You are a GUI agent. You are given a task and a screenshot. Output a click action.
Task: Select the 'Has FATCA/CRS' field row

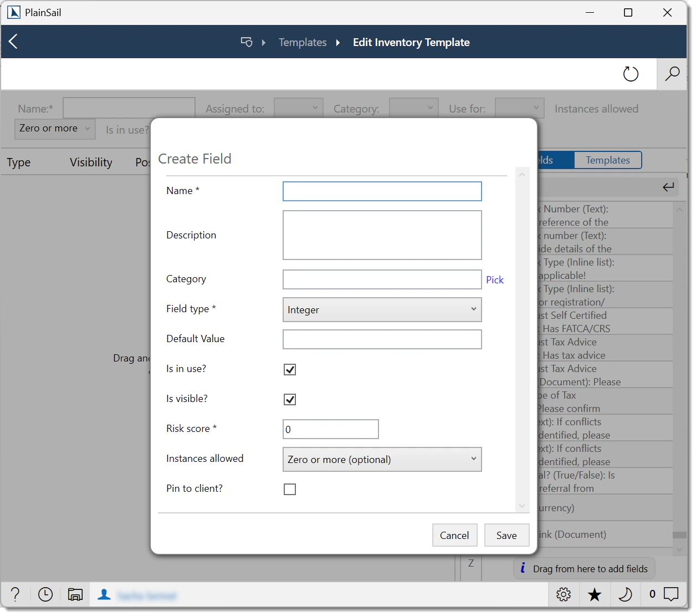tap(605, 322)
